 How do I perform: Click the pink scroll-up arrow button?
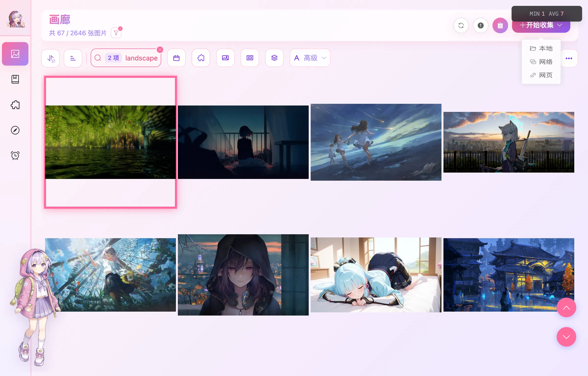[566, 307]
